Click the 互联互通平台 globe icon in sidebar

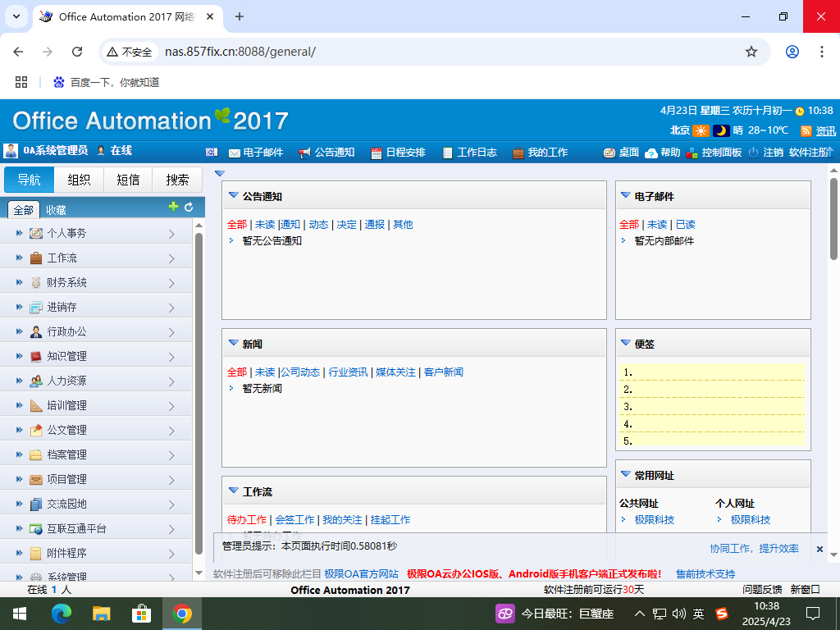36,529
